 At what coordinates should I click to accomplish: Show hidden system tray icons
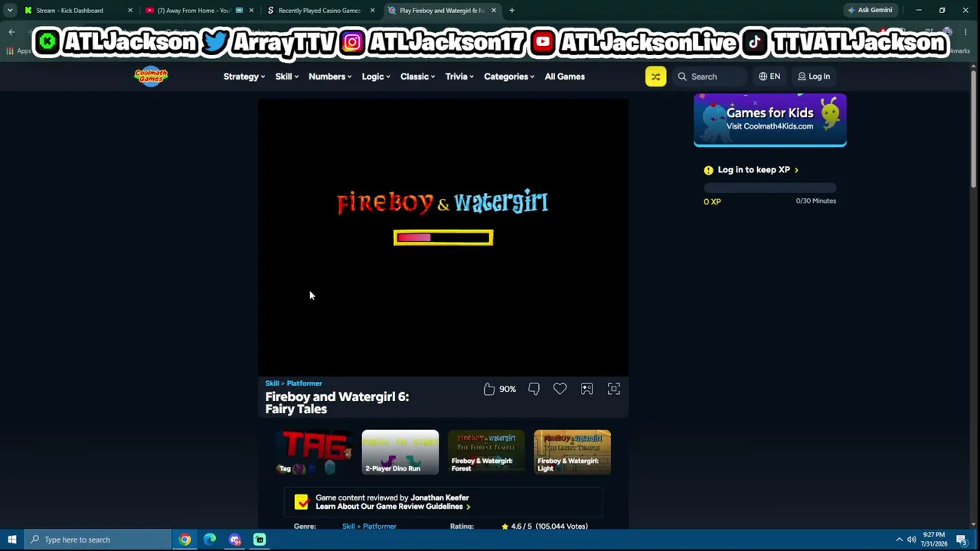pyautogui.click(x=899, y=540)
